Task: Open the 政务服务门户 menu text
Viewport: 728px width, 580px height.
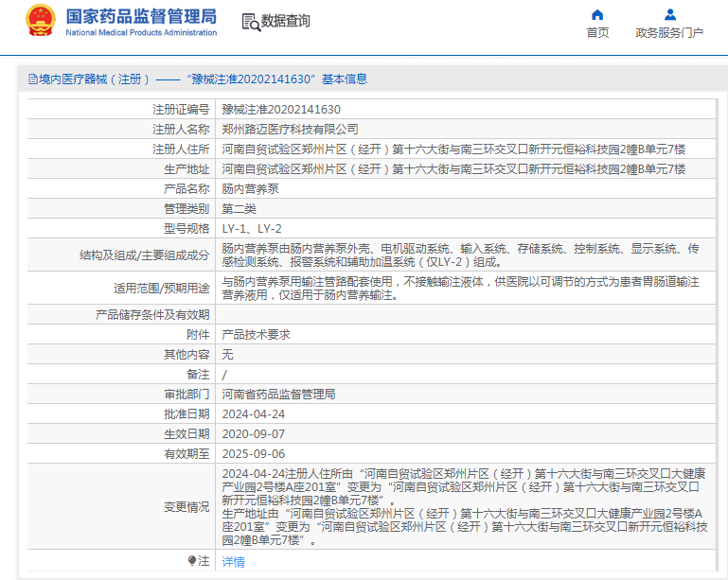Action: (669, 33)
